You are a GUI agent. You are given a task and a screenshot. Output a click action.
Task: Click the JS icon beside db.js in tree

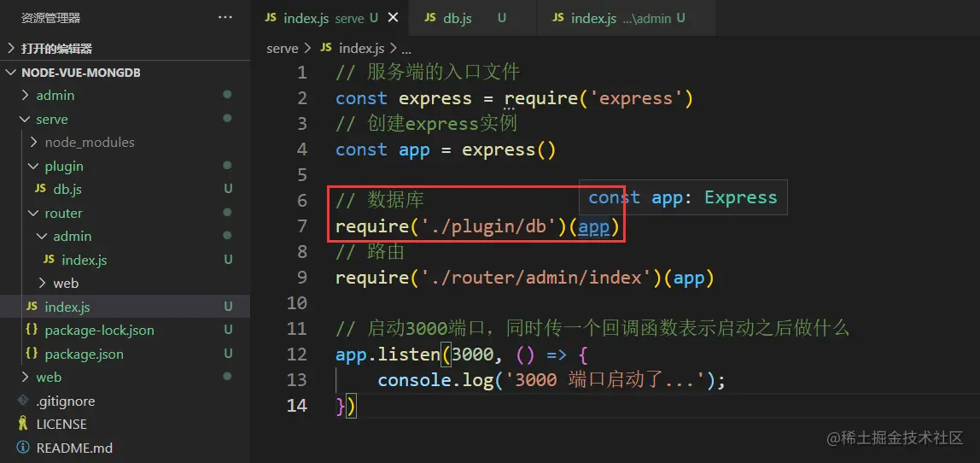click(x=40, y=188)
